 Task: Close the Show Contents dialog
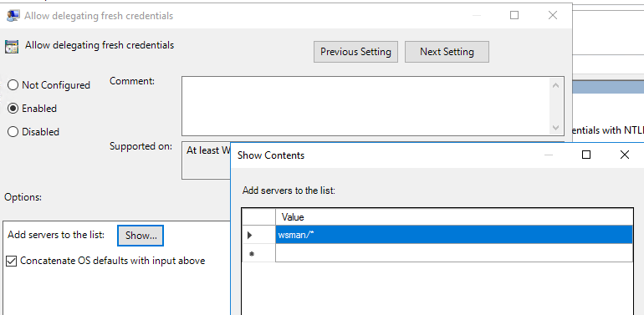point(624,155)
